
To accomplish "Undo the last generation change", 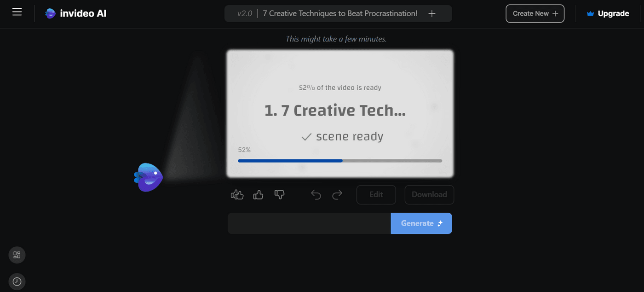I will [316, 194].
